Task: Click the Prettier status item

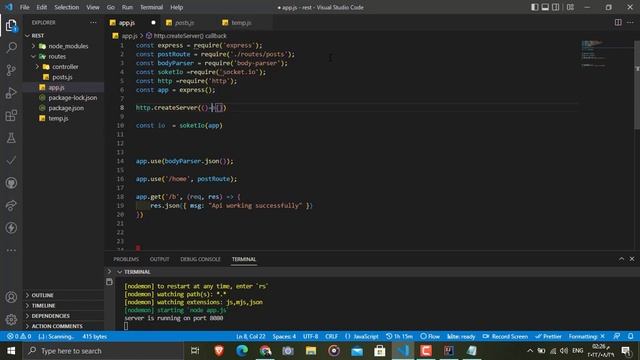Action: pyautogui.click(x=548, y=336)
